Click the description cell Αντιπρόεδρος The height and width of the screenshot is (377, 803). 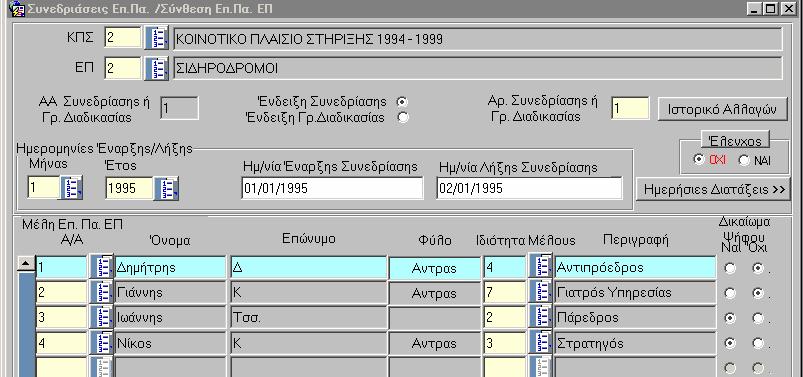(635, 267)
